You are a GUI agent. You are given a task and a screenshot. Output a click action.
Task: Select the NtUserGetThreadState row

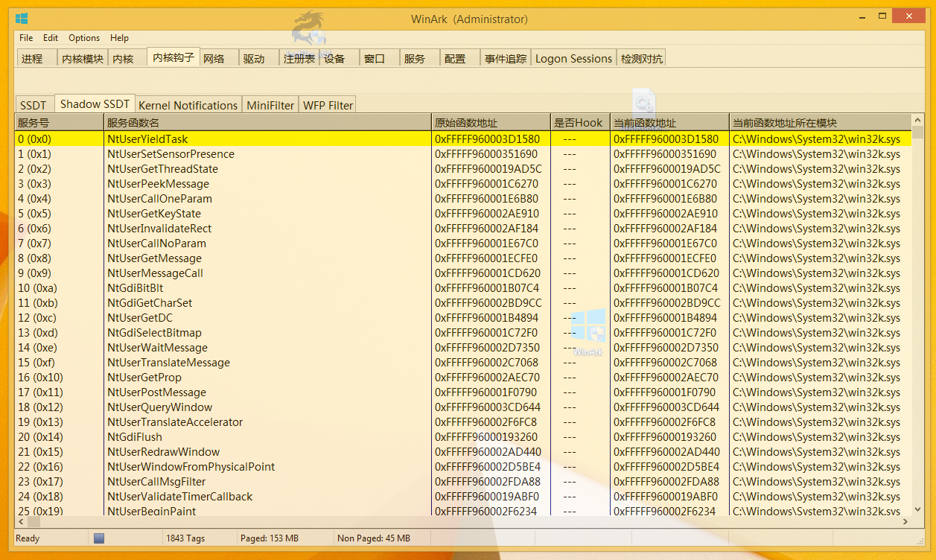coord(463,168)
